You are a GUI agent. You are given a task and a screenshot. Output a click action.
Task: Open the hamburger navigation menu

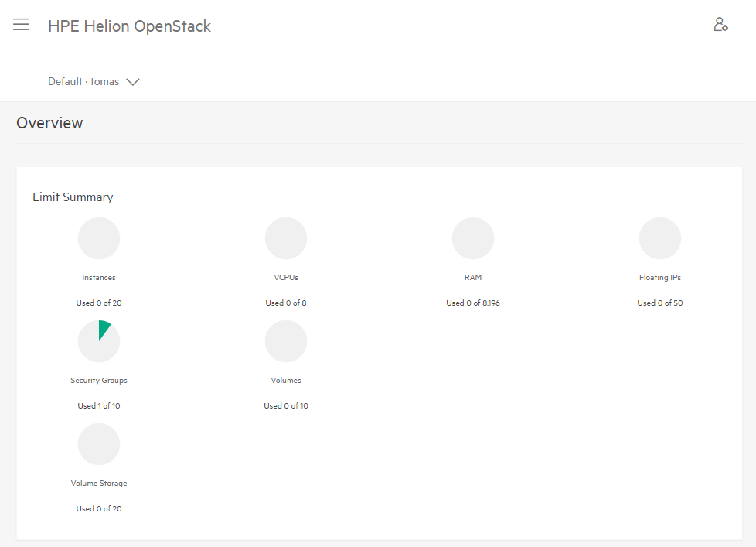pos(21,24)
